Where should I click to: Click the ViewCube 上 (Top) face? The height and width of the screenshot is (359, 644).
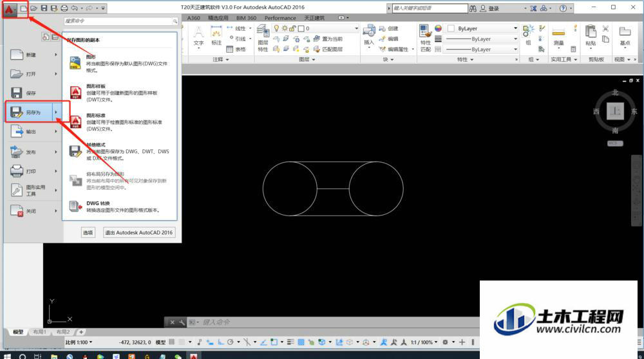pyautogui.click(x=615, y=111)
